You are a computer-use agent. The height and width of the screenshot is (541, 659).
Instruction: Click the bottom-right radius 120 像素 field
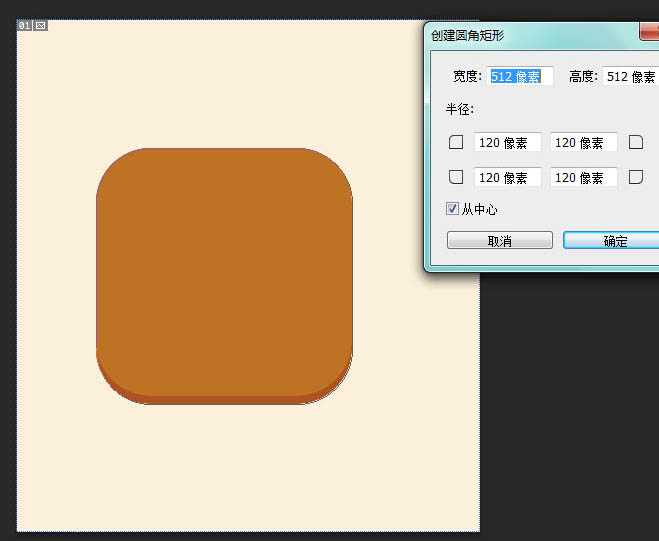point(583,178)
